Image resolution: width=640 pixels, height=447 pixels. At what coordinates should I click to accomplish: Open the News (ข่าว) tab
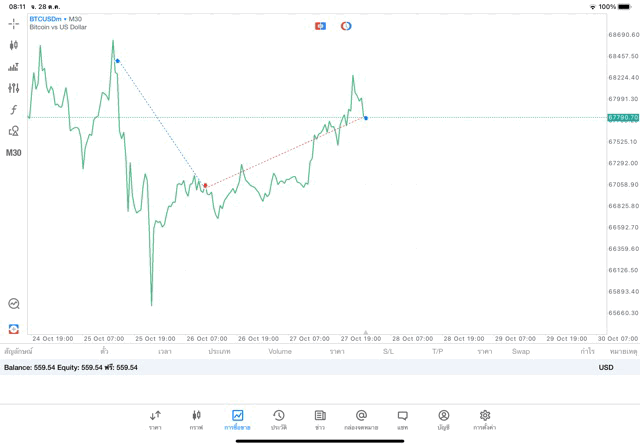pos(320,419)
